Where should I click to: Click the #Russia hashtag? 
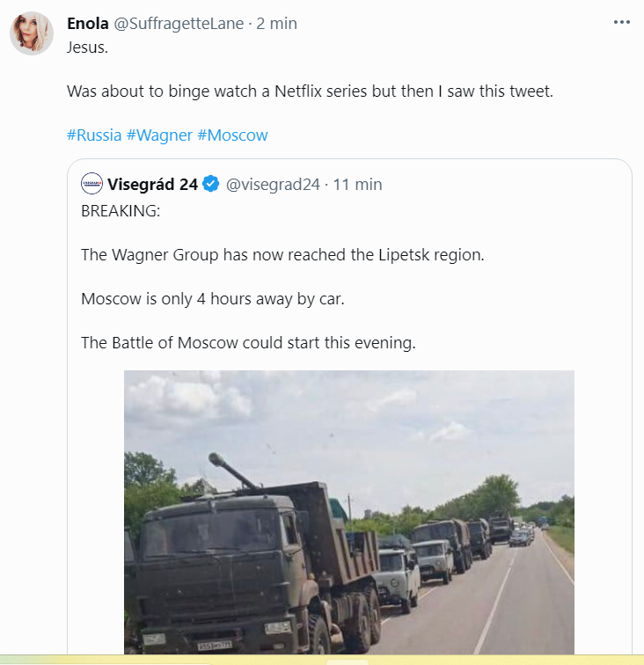[x=94, y=135]
